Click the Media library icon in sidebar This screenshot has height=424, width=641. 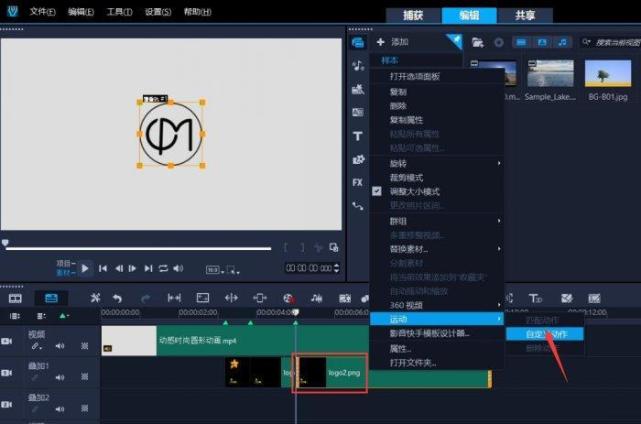tap(358, 42)
